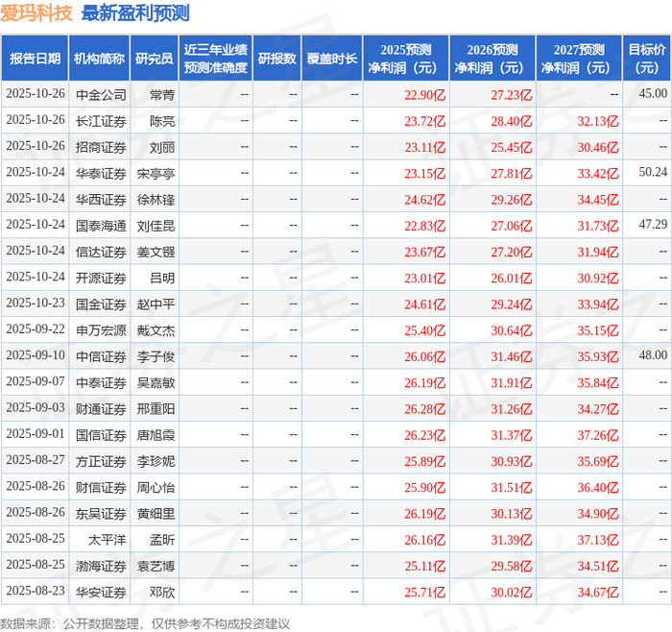The width and height of the screenshot is (672, 632).
Task: Click 2025 forecast value 22.90亿
Action: click(425, 95)
